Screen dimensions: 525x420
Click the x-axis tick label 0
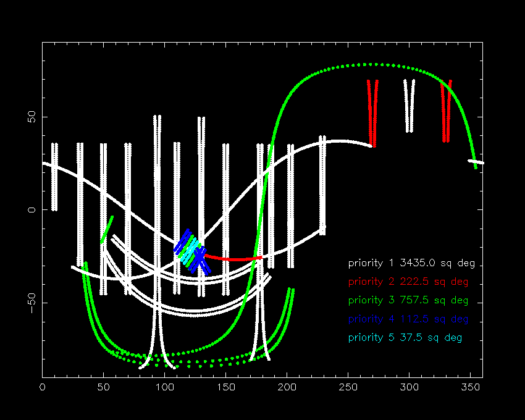(x=42, y=387)
